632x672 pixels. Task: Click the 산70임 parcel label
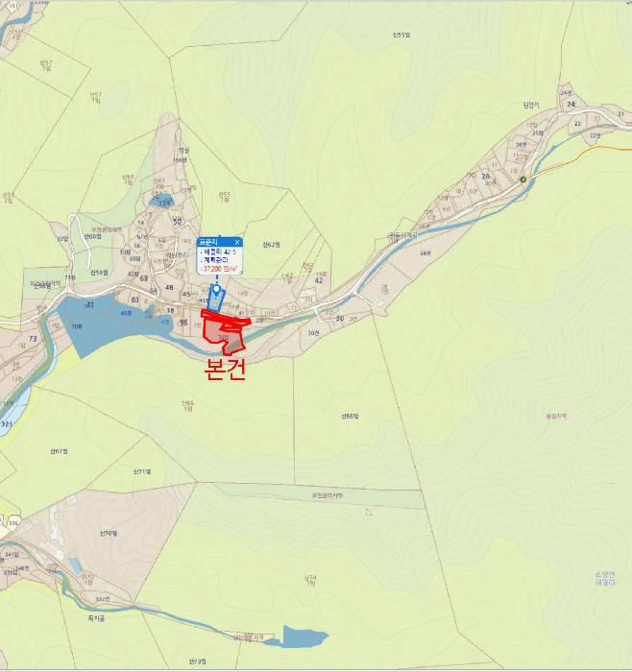point(109,534)
